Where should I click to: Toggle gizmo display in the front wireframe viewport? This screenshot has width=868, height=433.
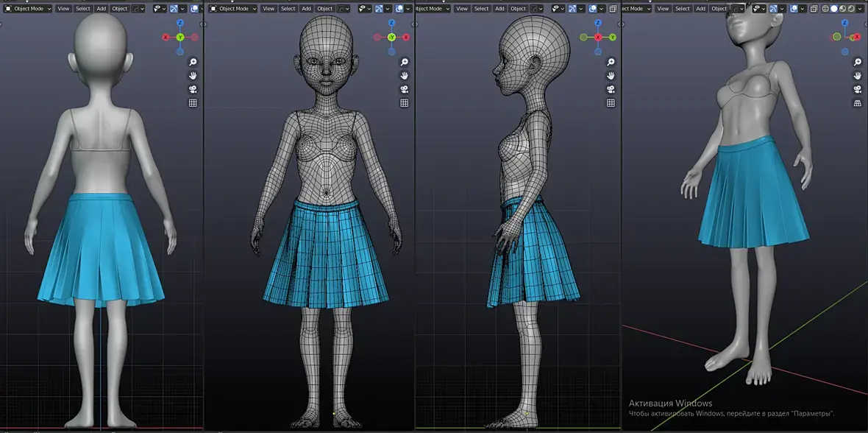[x=379, y=8]
